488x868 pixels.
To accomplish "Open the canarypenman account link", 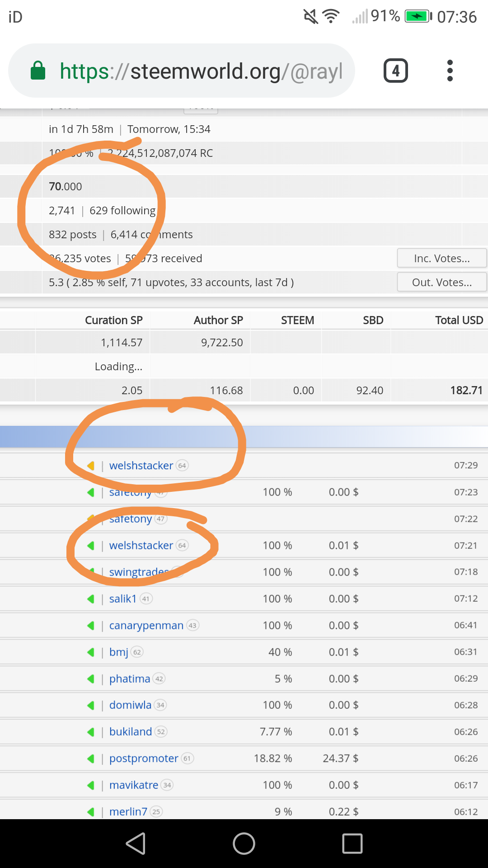I will [146, 625].
